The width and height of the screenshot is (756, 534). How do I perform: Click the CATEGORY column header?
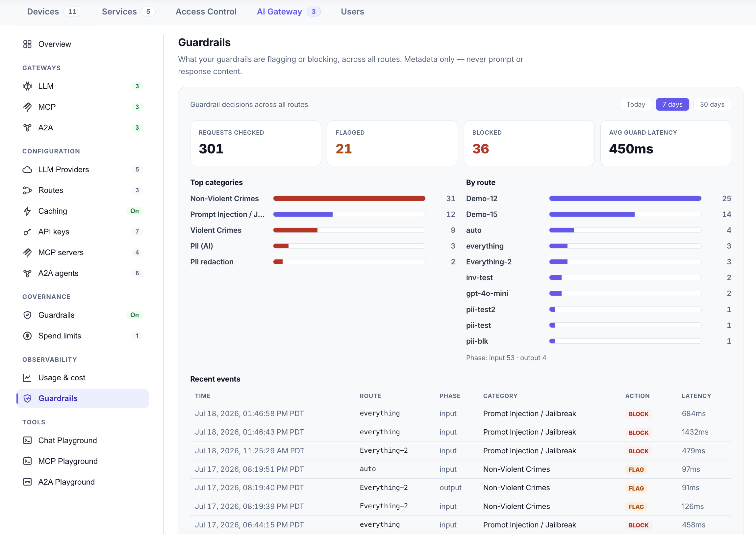[500, 396]
